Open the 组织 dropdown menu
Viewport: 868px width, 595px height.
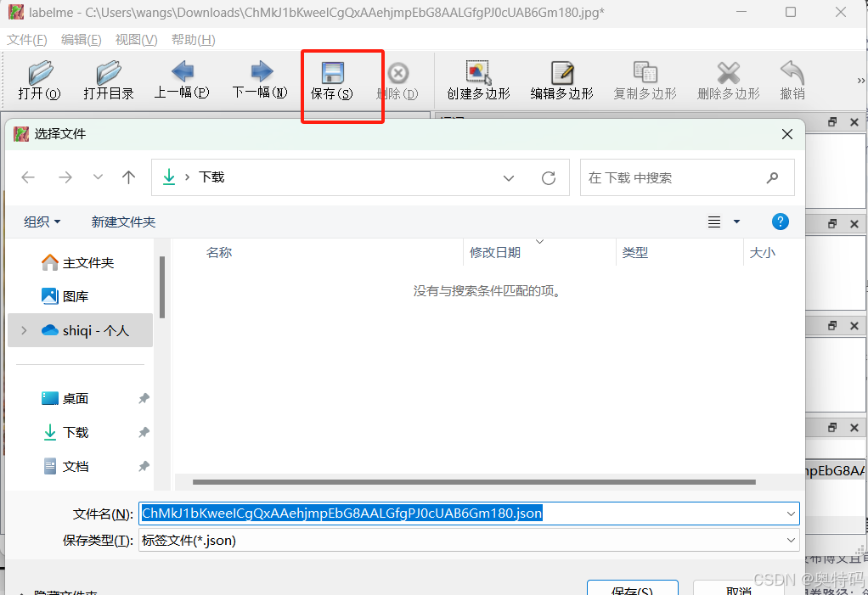click(x=42, y=222)
